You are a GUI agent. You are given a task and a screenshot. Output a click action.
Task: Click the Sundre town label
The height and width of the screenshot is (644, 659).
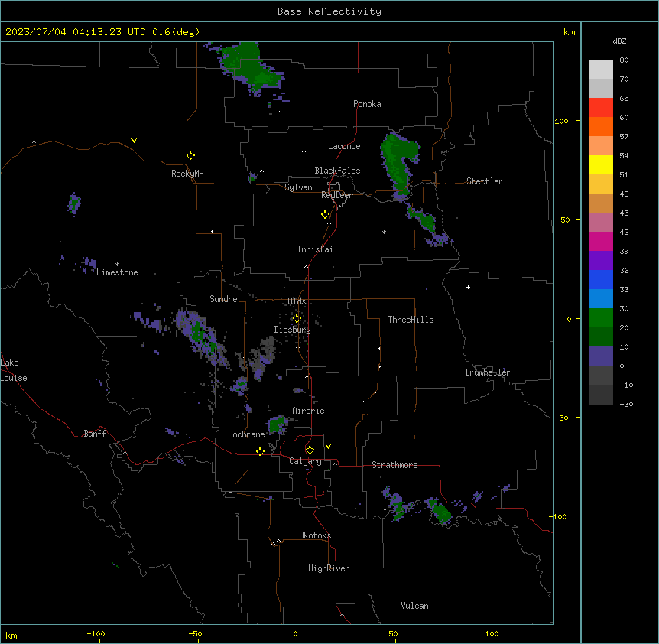[223, 299]
